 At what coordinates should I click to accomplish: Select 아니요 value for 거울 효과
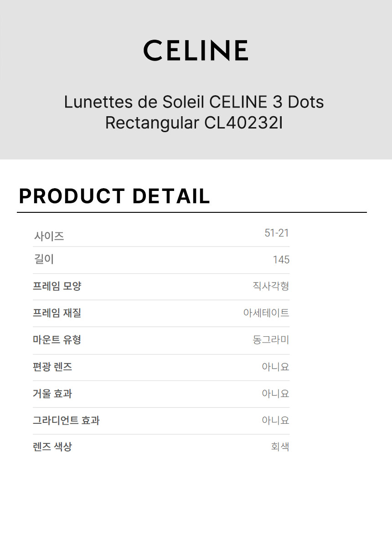[x=275, y=393]
